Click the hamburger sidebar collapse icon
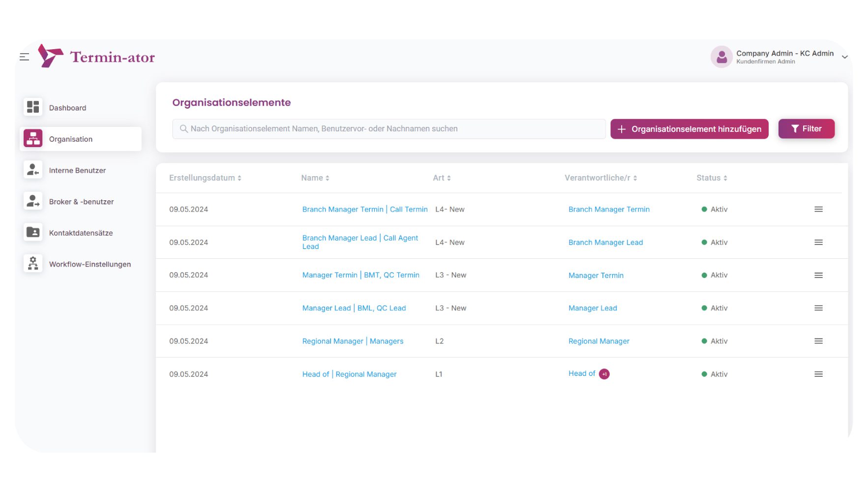 pos(24,57)
